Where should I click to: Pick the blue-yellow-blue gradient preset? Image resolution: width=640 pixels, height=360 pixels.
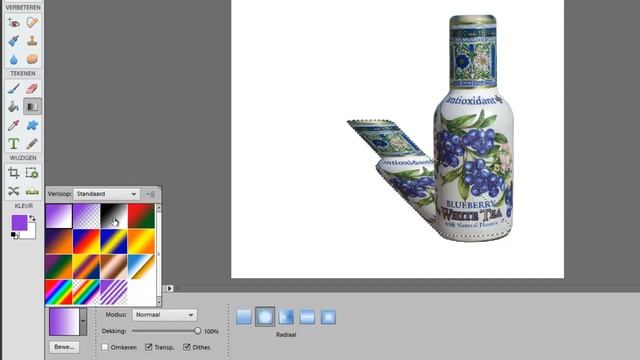[x=114, y=241]
